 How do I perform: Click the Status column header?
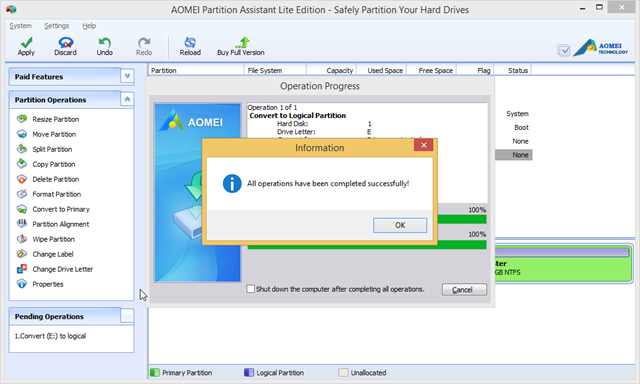click(513, 70)
